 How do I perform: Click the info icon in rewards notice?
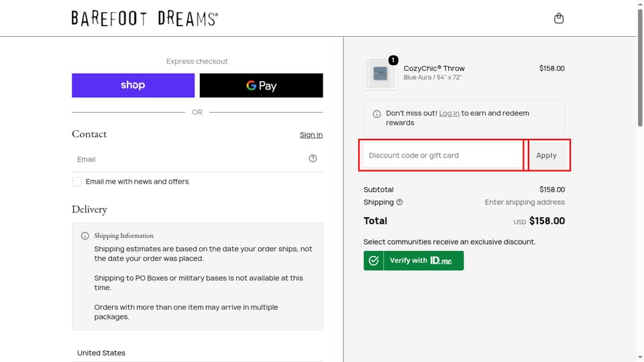click(376, 114)
